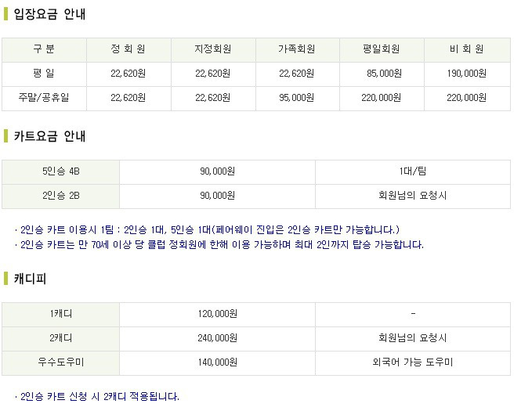532x411 pixels.
Task: Click the note about 페어웨이 진입 for 2인승 카트
Action: pyautogui.click(x=208, y=230)
